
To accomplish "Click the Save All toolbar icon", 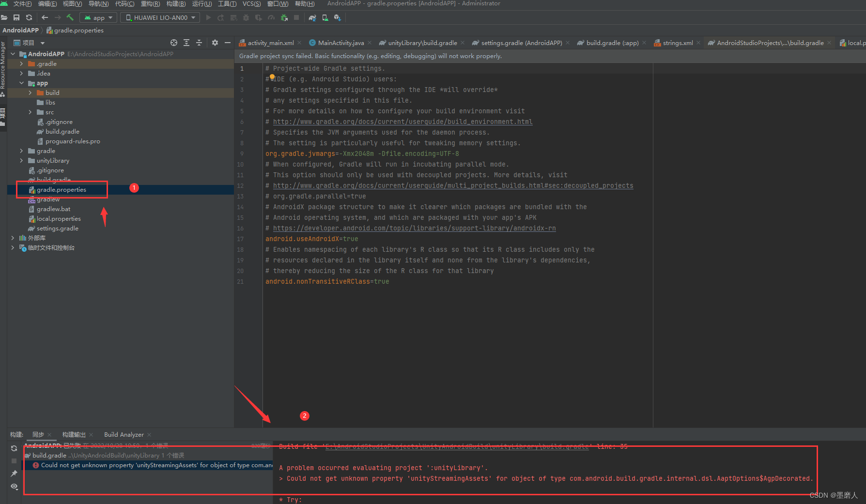I will coord(16,17).
